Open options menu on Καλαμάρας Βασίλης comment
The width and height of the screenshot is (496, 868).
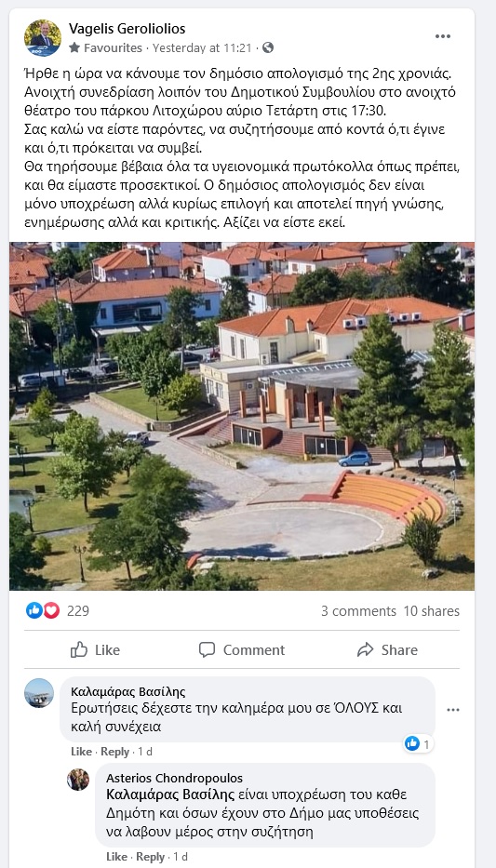pos(453,710)
